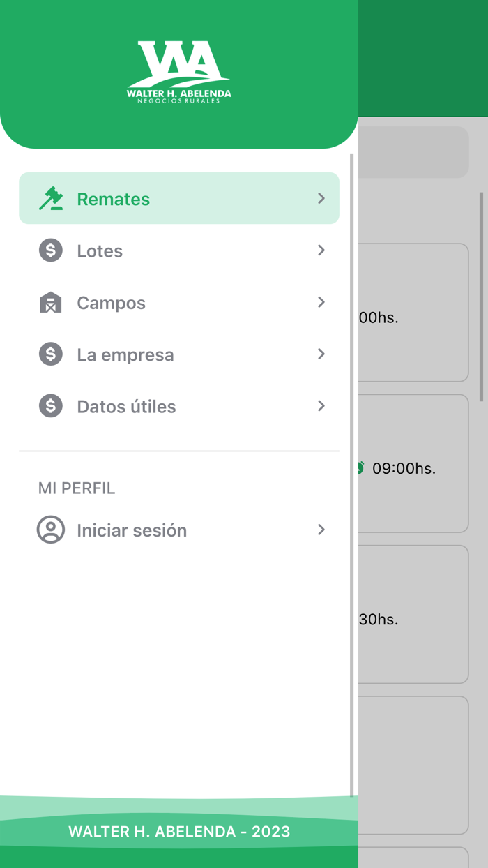Open La empresa chevron arrow
Image resolution: width=488 pixels, height=868 pixels.
point(321,354)
